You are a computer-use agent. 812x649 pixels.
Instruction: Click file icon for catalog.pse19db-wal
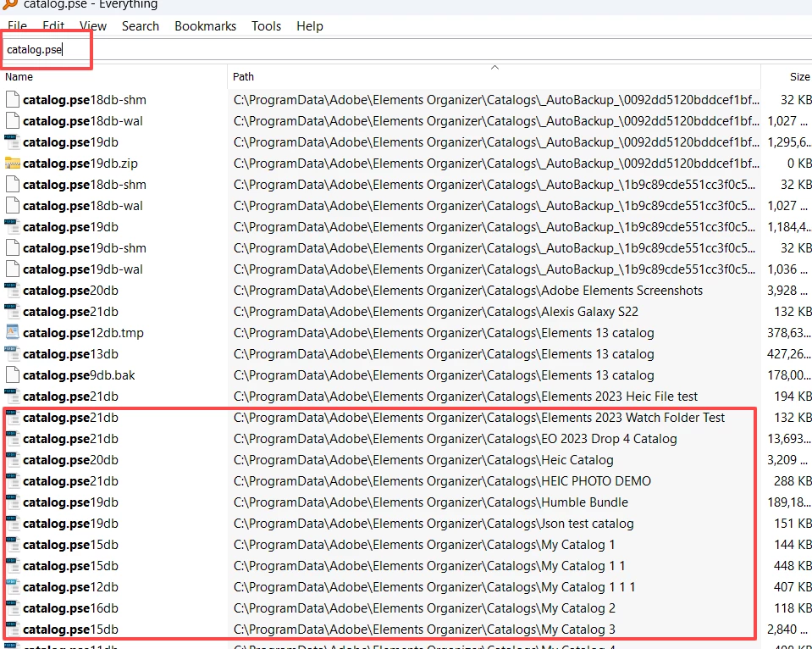13,269
